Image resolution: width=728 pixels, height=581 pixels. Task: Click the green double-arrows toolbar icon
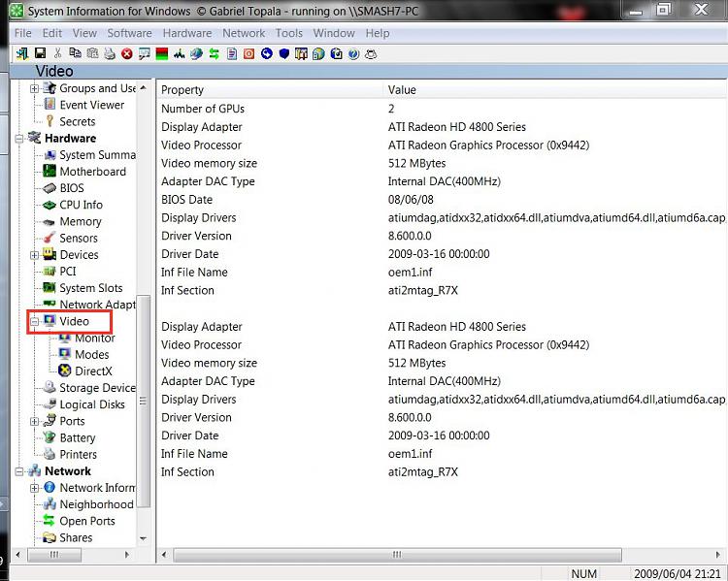[215, 54]
